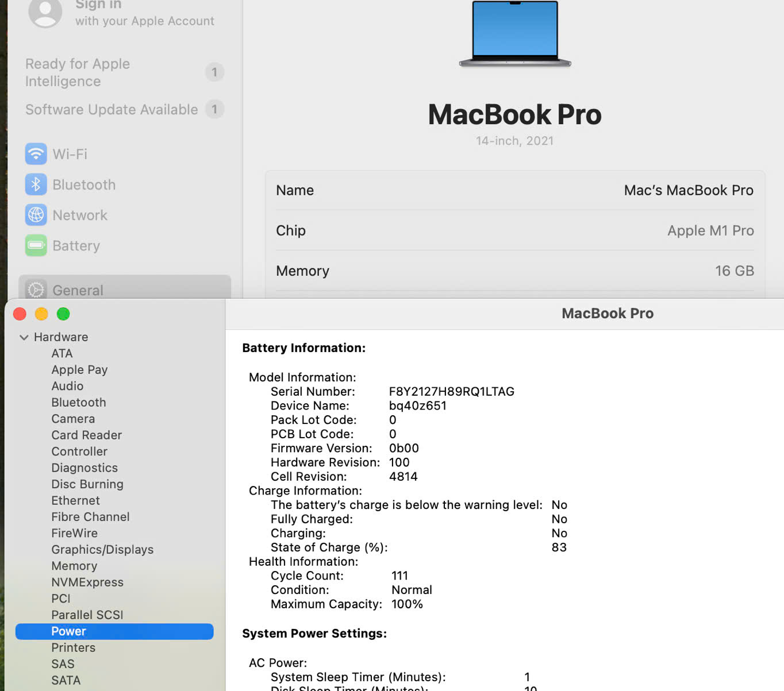784x691 pixels.
Task: Select Memory in System Information sidebar
Action: [74, 566]
